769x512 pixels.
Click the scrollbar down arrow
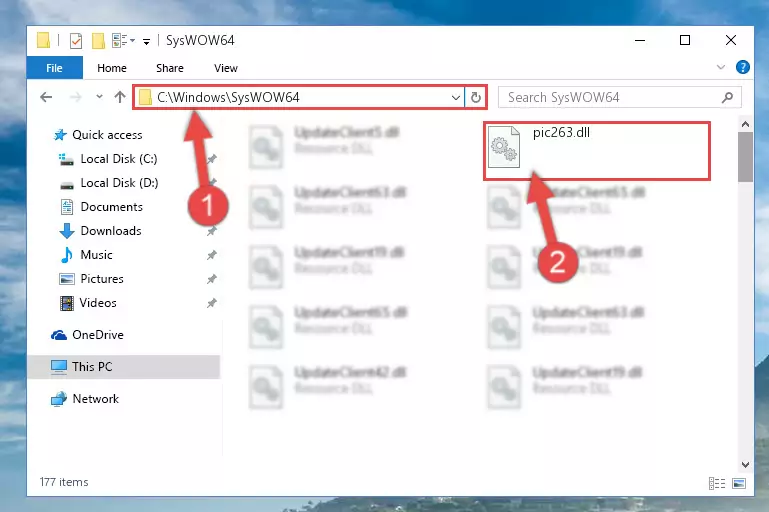pos(745,464)
